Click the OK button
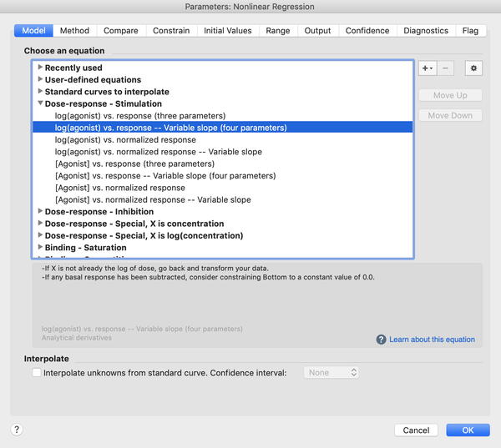 [468, 430]
